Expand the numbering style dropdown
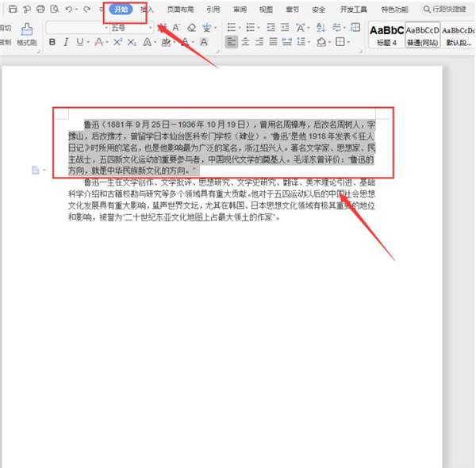 click(259, 28)
